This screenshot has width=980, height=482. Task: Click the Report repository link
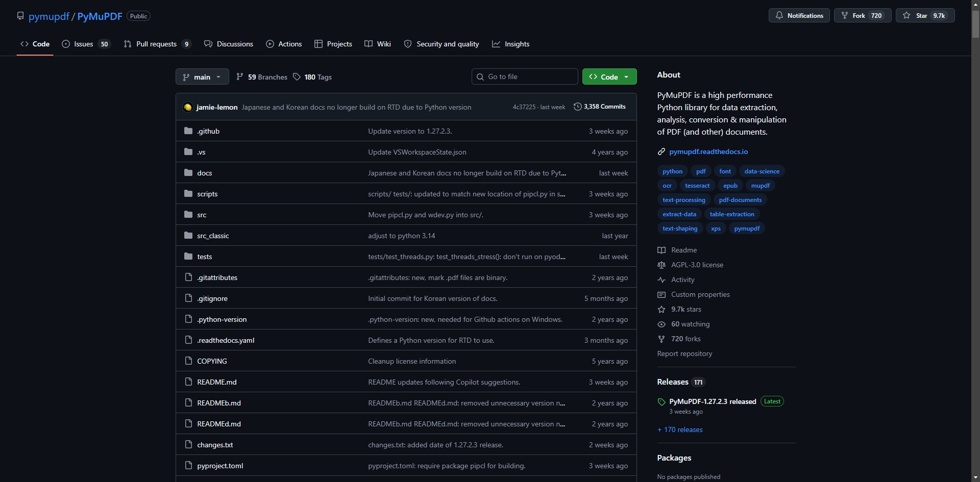click(684, 353)
